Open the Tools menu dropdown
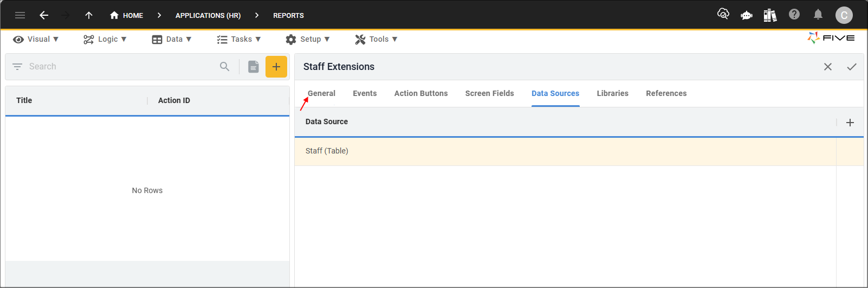 click(377, 39)
